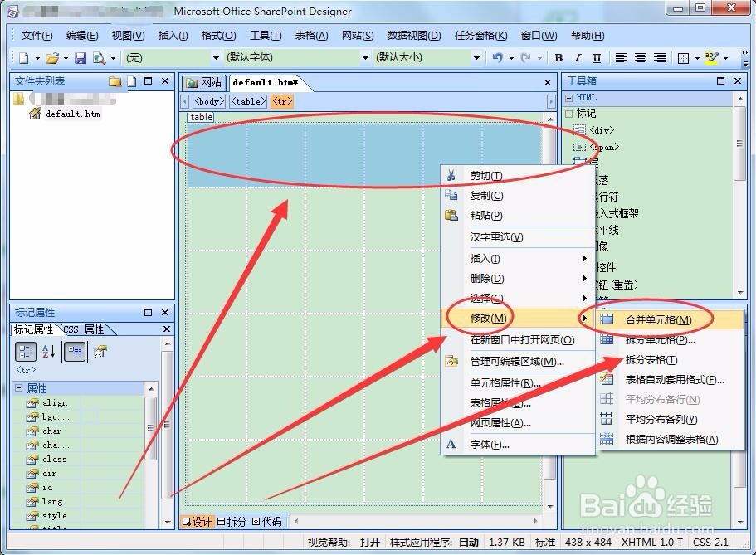Click the Preview in Browser icon
Screen dimensions: 756x555
click(x=99, y=58)
